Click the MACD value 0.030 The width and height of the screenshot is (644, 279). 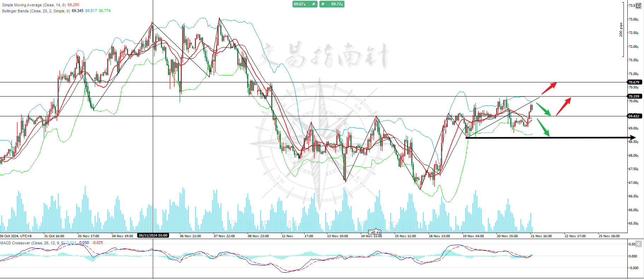(x=84, y=243)
